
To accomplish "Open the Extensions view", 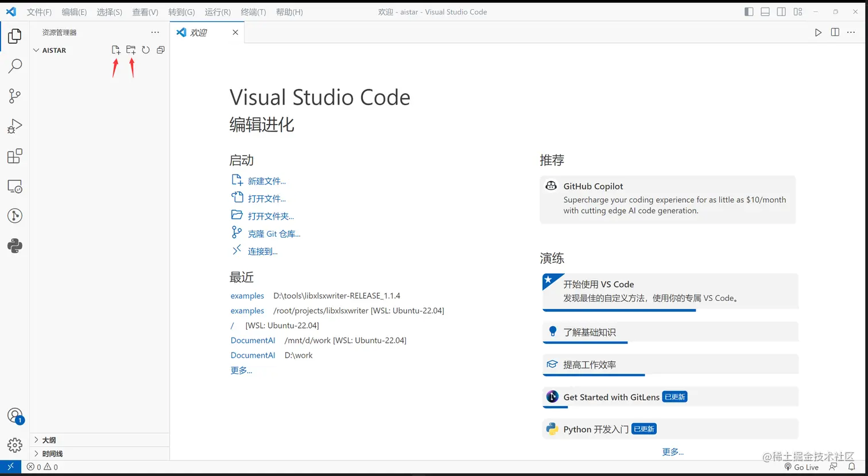I will (x=15, y=156).
